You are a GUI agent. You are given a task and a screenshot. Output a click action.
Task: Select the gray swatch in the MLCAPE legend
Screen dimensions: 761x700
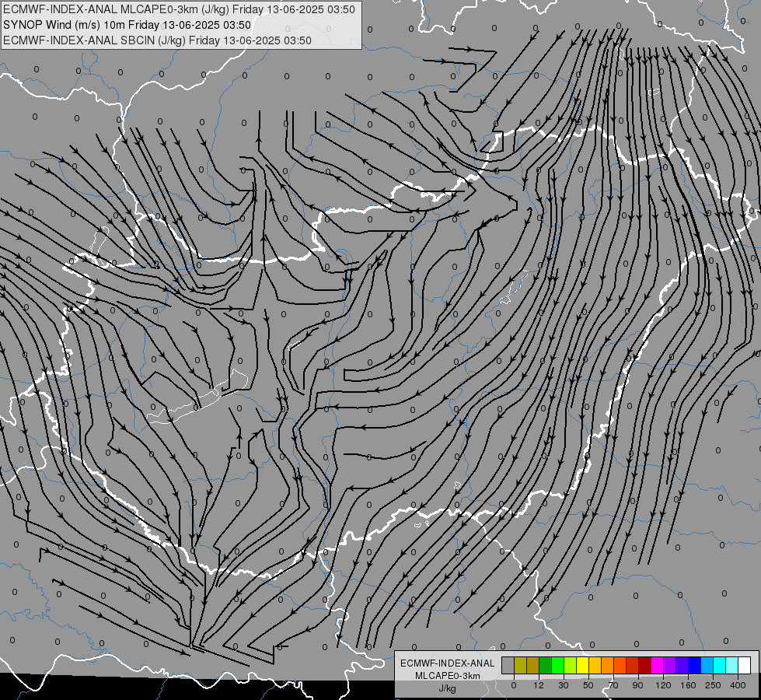click(508, 665)
